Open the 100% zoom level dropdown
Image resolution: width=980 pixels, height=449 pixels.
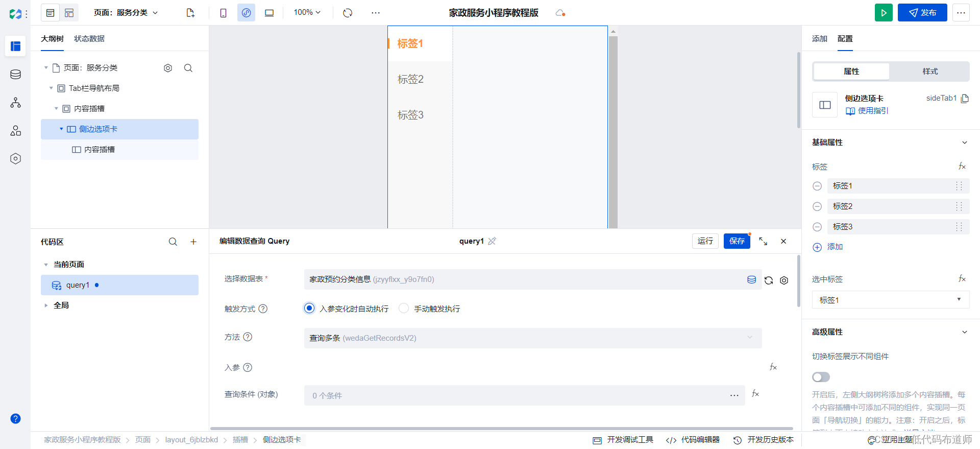[x=307, y=13]
